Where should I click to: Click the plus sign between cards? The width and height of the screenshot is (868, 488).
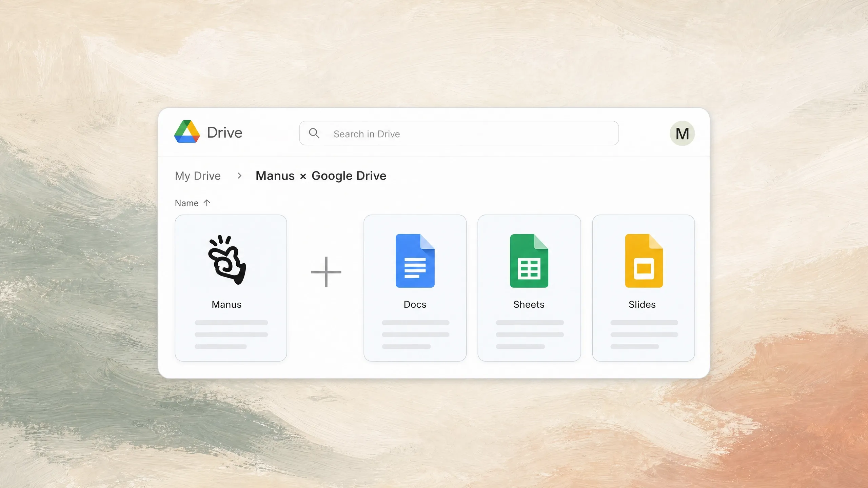click(x=326, y=272)
